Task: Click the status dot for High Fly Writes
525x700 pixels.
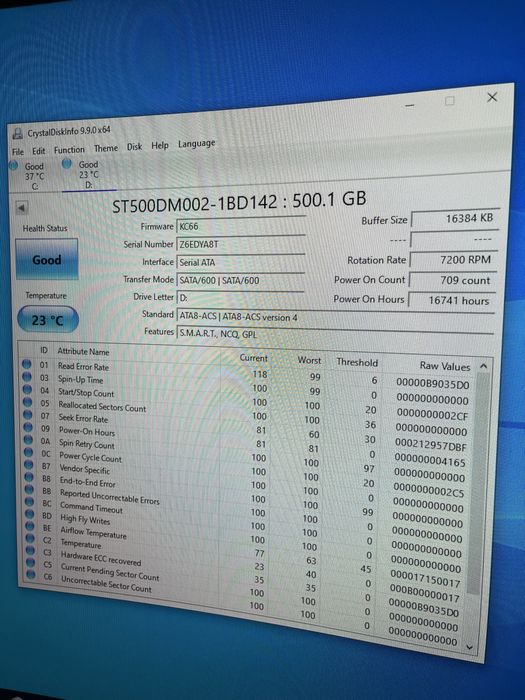Action: tap(30, 513)
